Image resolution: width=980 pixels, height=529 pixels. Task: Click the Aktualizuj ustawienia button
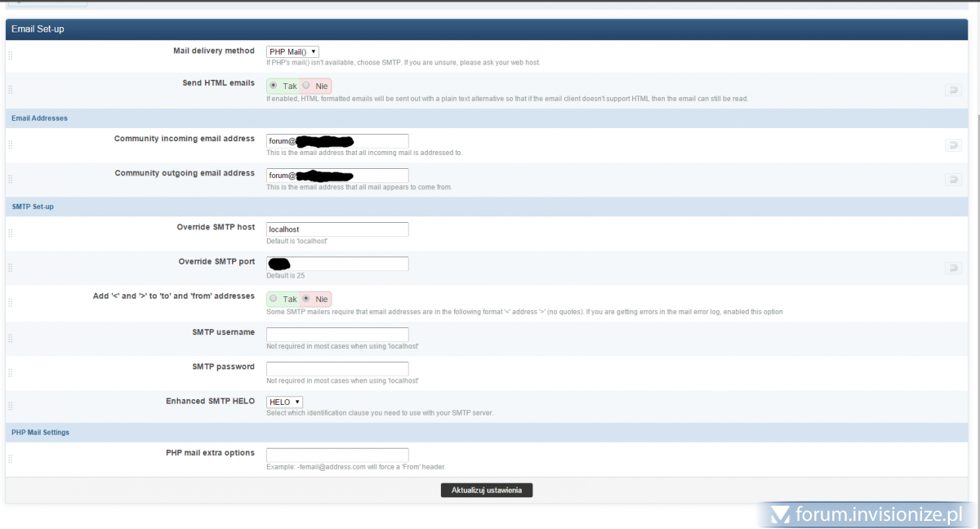tap(487, 490)
